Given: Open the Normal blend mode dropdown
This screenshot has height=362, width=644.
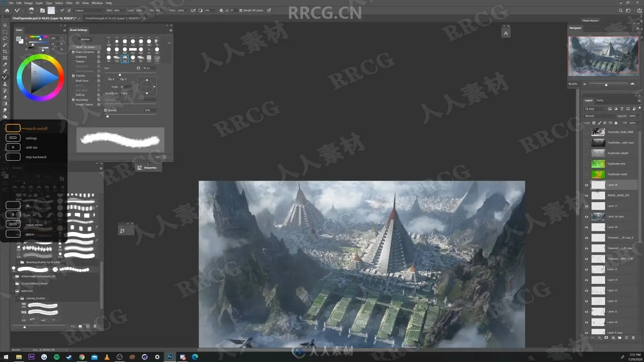Looking at the screenshot, I should 600,116.
